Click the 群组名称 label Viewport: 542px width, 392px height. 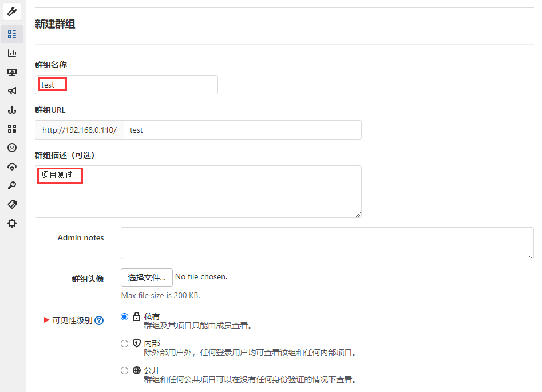[x=51, y=65]
